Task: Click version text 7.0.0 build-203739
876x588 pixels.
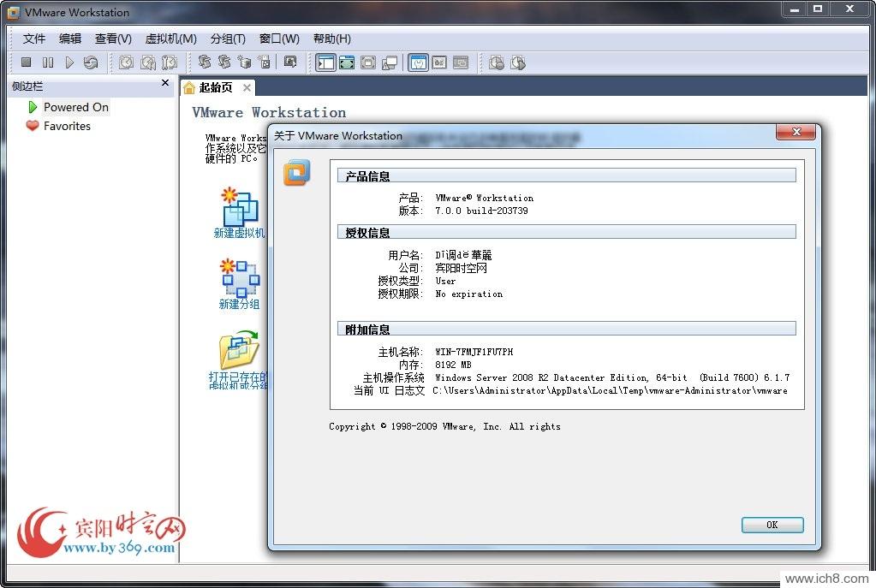Action: tap(481, 211)
